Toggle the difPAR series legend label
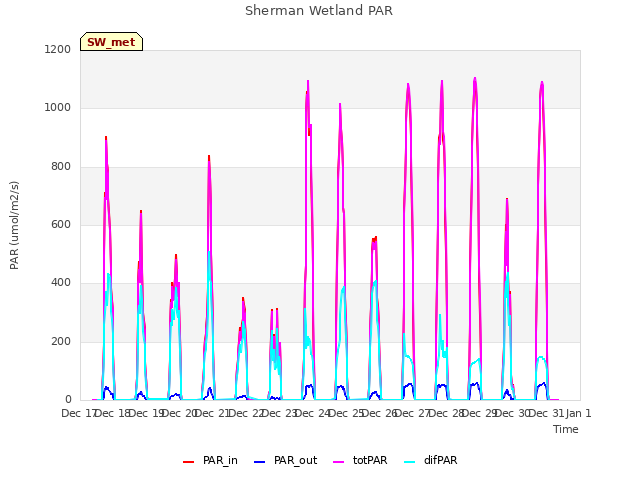The height and width of the screenshot is (480, 640). click(x=440, y=460)
